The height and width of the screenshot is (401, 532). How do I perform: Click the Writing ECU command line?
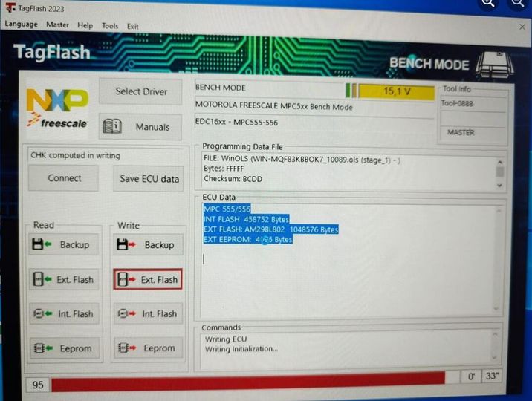click(x=226, y=339)
